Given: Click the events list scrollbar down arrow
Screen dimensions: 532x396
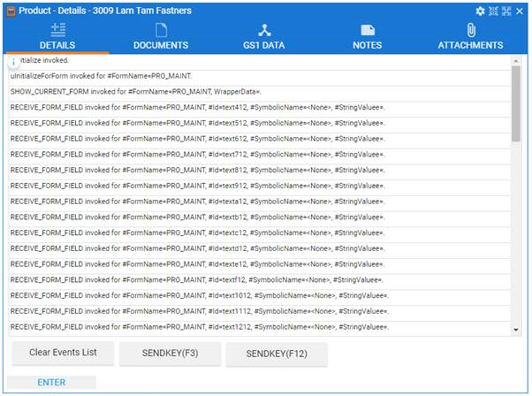Looking at the screenshot, I should click(516, 330).
